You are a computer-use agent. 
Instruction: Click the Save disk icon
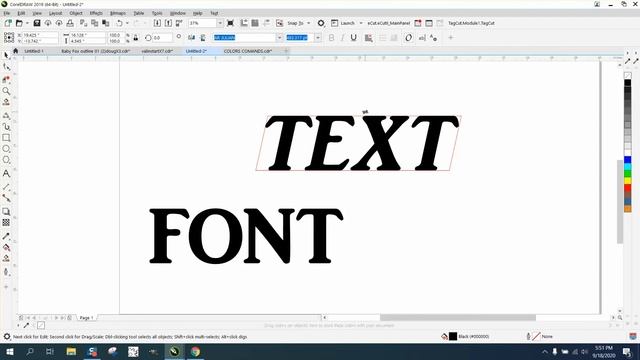click(x=37, y=23)
